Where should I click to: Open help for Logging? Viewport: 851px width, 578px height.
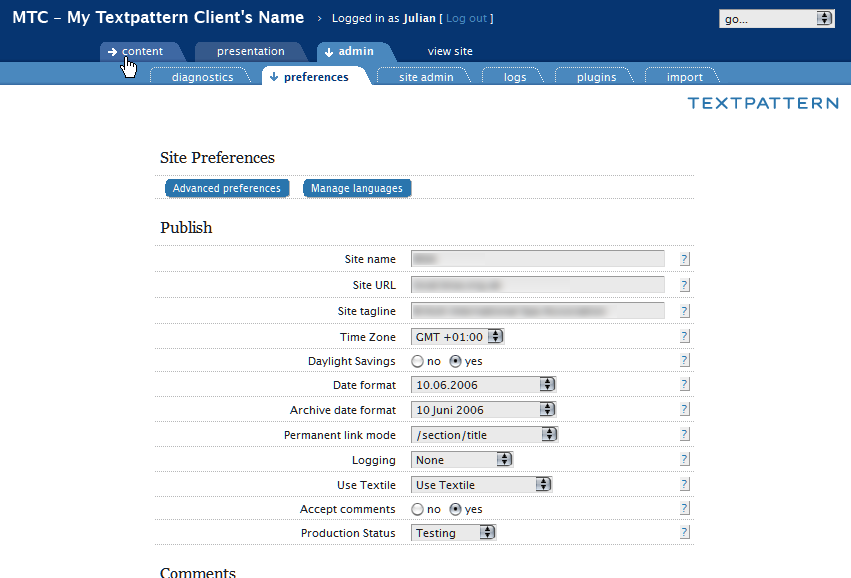coord(684,459)
